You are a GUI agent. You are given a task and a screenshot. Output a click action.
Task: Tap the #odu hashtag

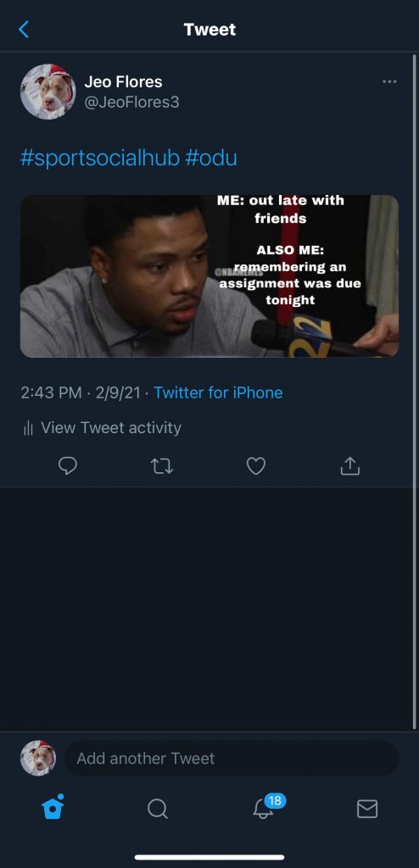coord(211,159)
